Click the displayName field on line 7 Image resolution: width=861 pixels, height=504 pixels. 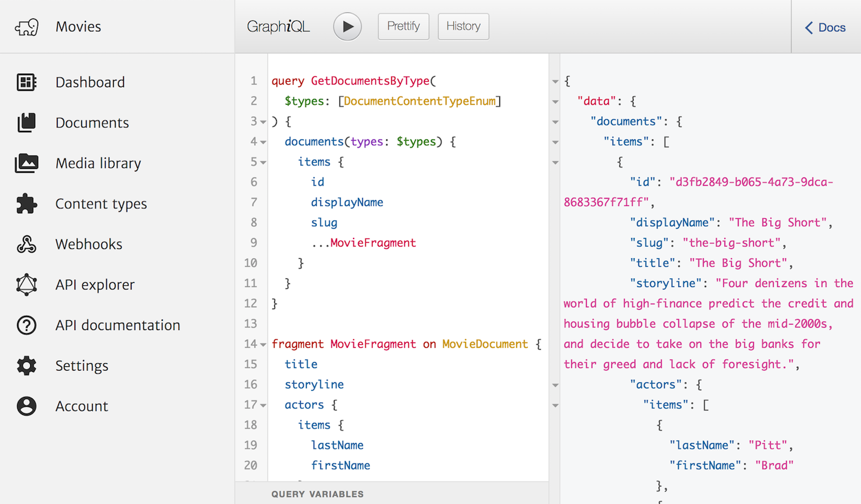pyautogui.click(x=347, y=202)
